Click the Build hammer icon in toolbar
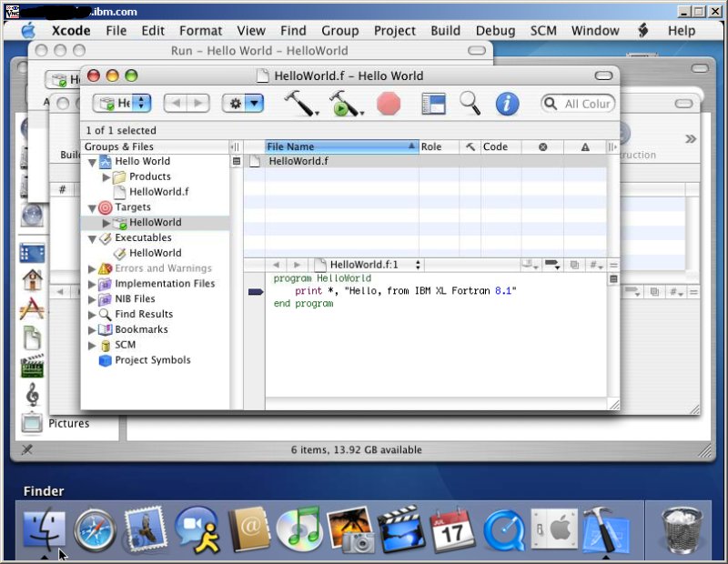The width and height of the screenshot is (728, 564). 298,103
